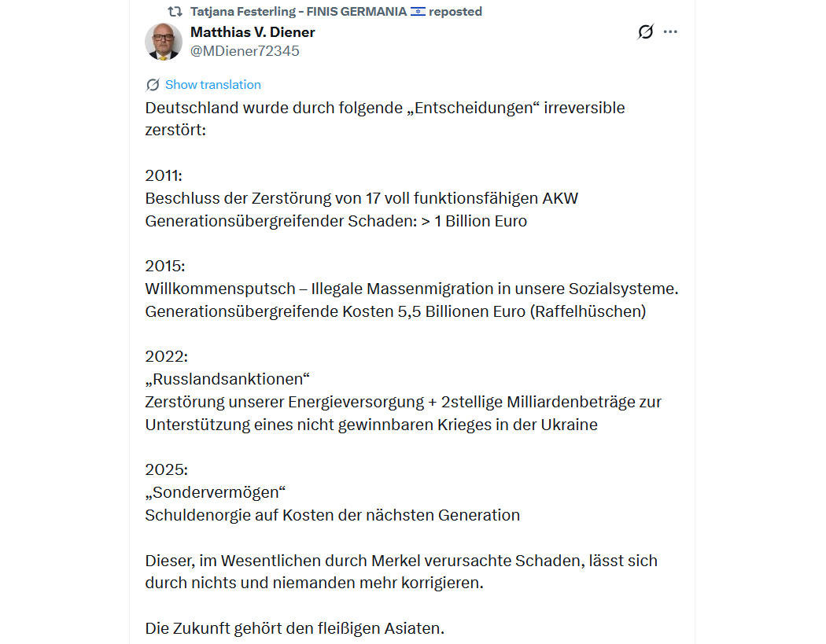This screenshot has height=644, width=826.
Task: Show translation of the German post
Action: [x=212, y=85]
